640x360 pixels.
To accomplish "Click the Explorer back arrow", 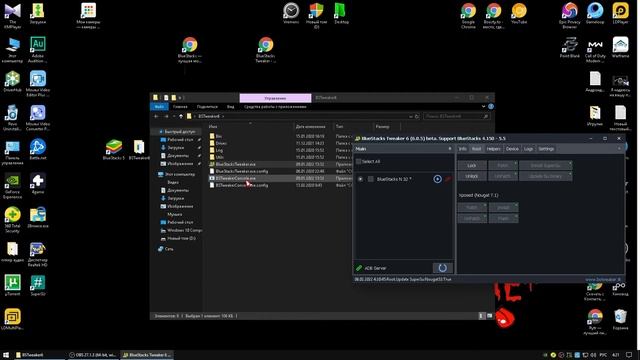I will click(156, 116).
